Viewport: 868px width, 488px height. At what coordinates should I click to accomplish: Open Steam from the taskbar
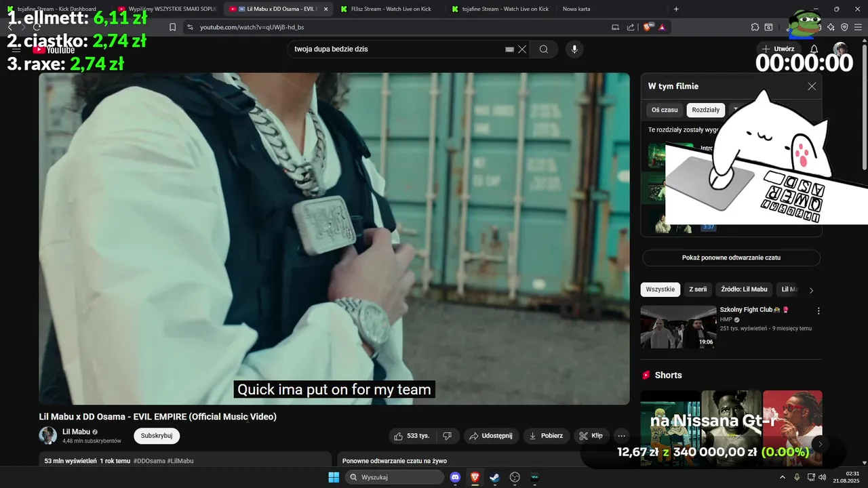494,477
